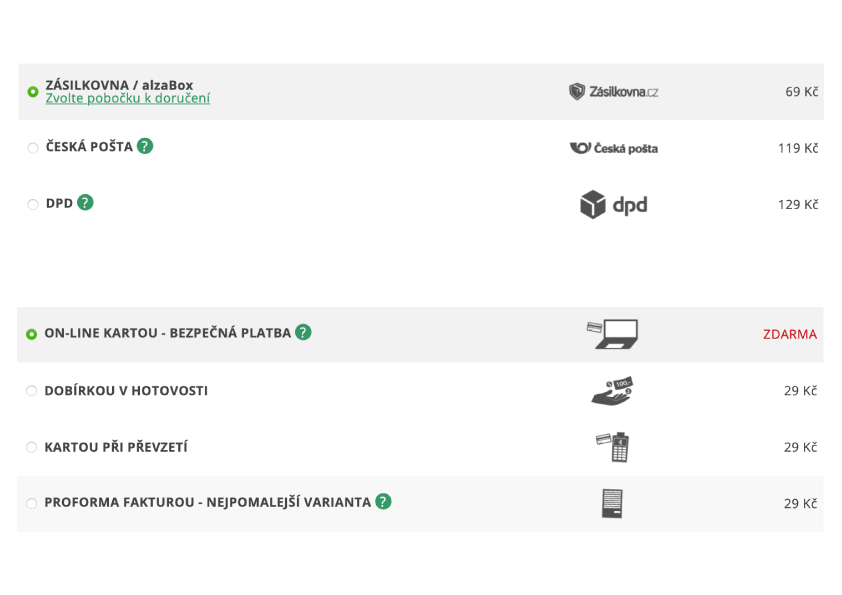842x595 pixels.
Task: Select the DPD shipping radio button
Action: click(x=33, y=205)
